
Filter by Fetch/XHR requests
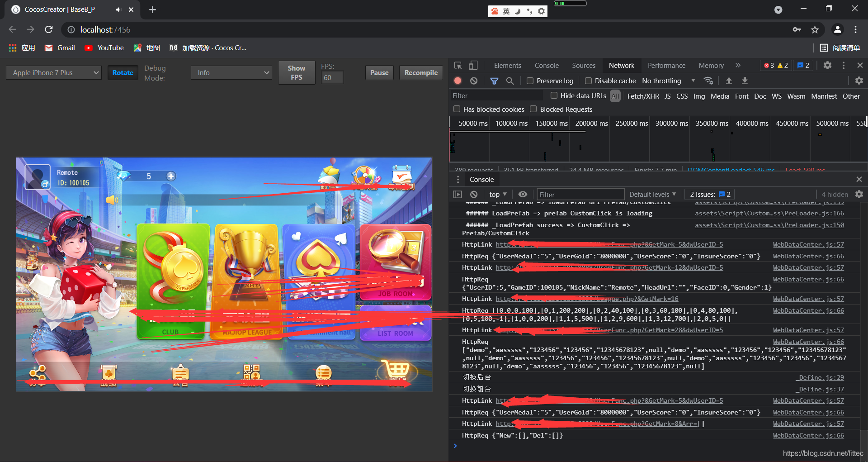click(643, 96)
